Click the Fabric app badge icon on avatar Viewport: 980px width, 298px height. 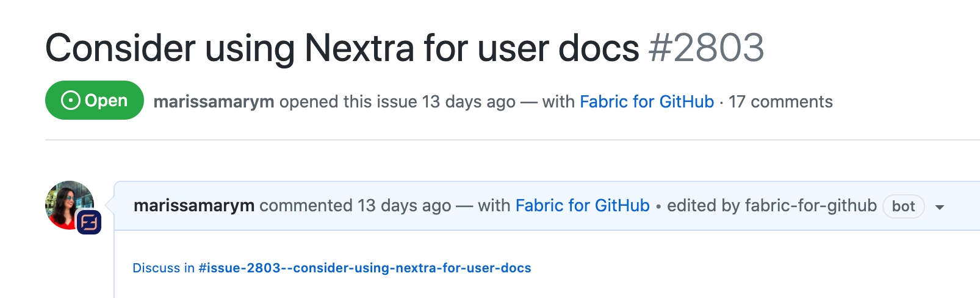[89, 222]
